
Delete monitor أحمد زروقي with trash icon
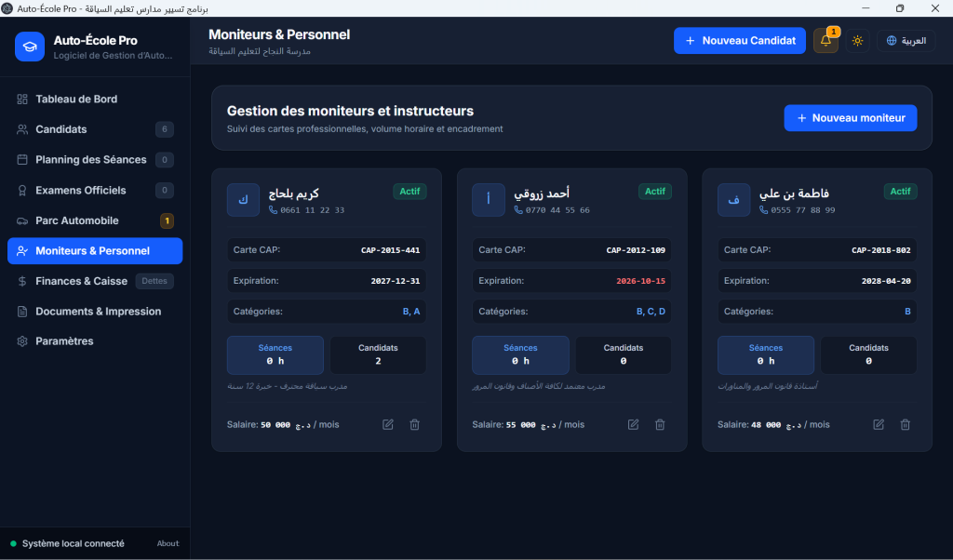660,424
